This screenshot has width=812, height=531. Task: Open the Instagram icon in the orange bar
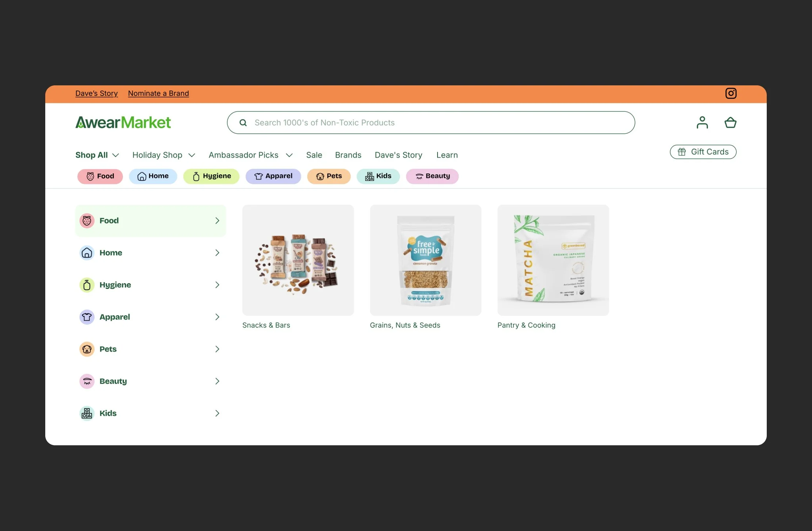tap(731, 93)
